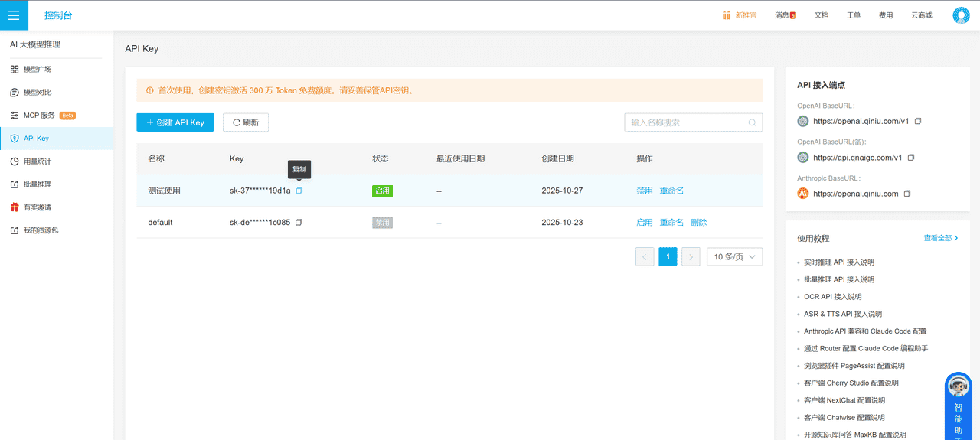Go to previous page arrow
This screenshot has height=440, width=980.
point(645,257)
